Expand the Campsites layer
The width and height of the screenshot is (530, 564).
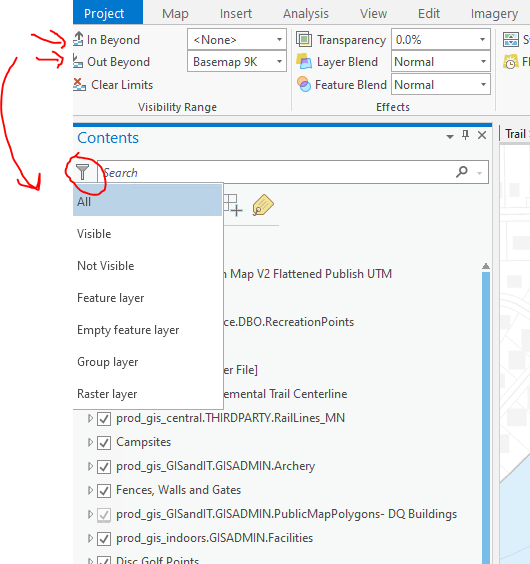point(90,442)
